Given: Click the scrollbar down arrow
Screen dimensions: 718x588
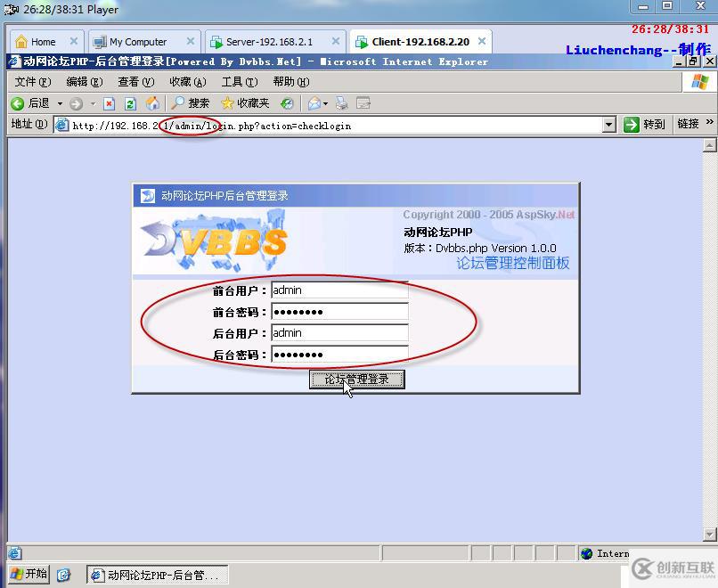Looking at the screenshot, I should [709, 534].
